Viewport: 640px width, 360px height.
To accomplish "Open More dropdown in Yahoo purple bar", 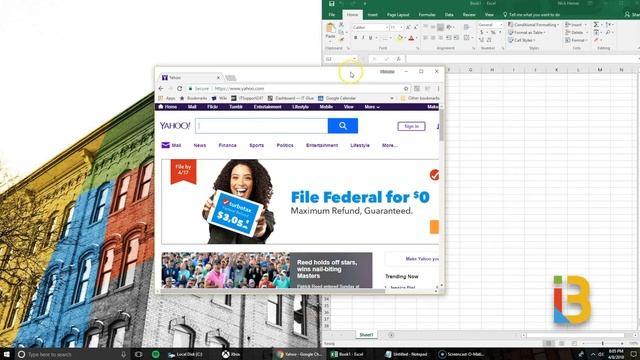I will click(x=372, y=107).
